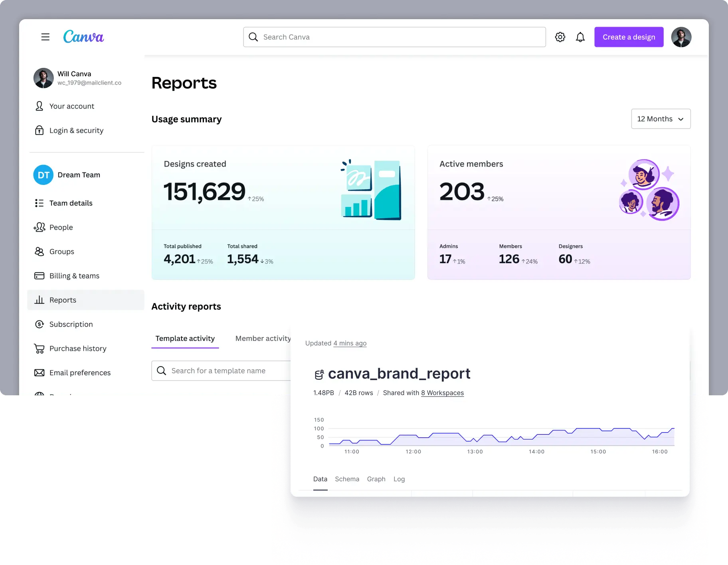Click the Canva logo

pyautogui.click(x=83, y=37)
